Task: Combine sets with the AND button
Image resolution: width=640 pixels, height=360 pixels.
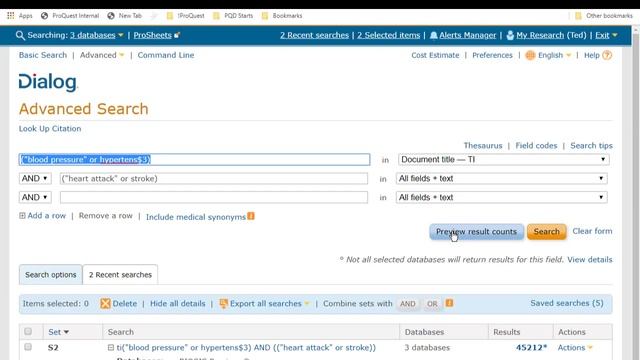Action: pyautogui.click(x=407, y=304)
